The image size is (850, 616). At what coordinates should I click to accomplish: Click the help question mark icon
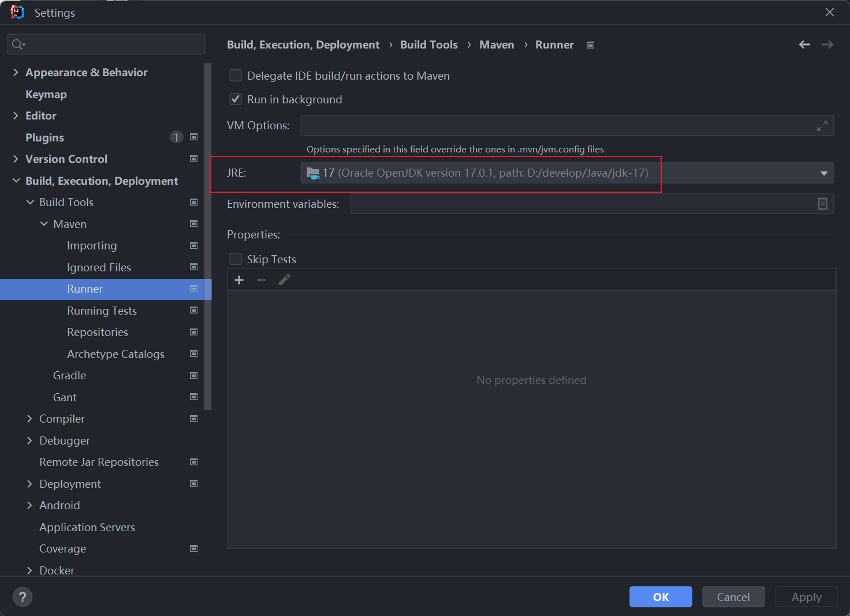coord(23,597)
